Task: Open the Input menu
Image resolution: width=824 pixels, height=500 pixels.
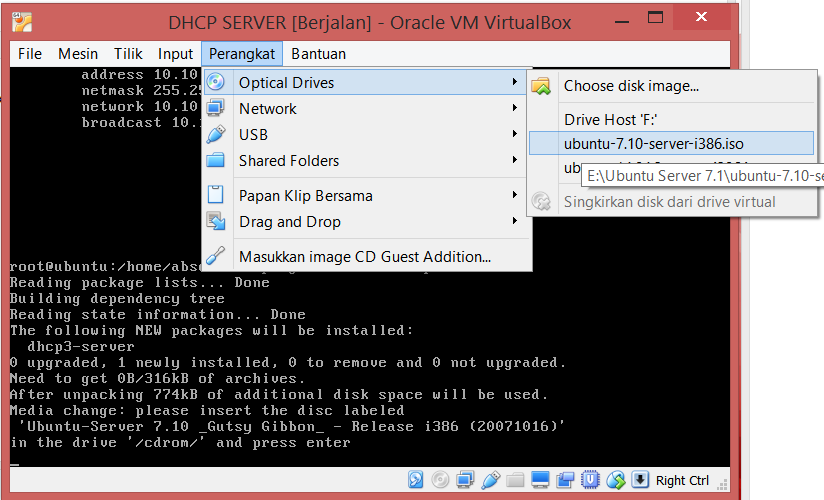Action: (175, 54)
